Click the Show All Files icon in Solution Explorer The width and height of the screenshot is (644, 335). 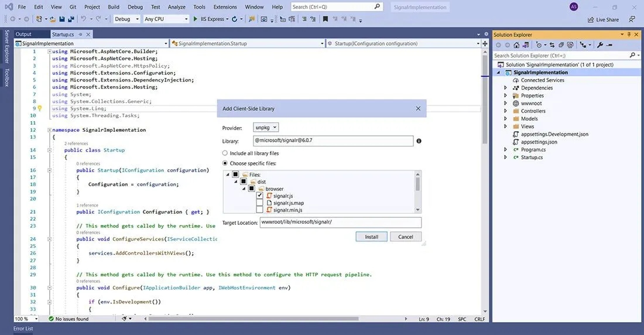570,45
